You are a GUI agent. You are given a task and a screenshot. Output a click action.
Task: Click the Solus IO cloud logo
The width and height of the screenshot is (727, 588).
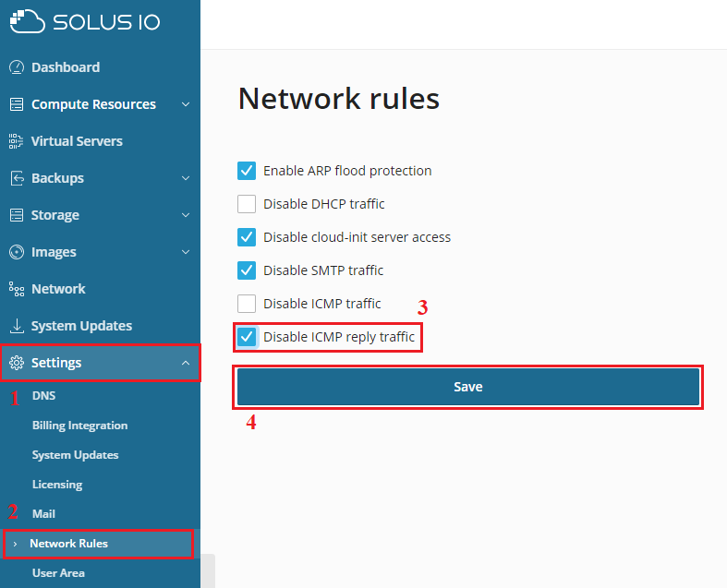click(28, 21)
